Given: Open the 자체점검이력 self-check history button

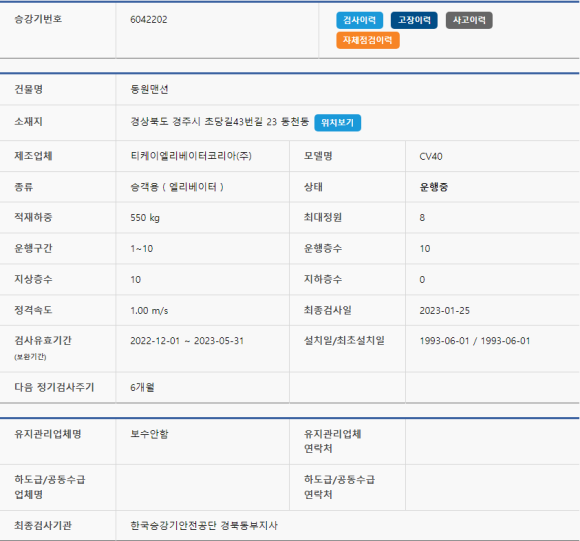Looking at the screenshot, I should [368, 40].
